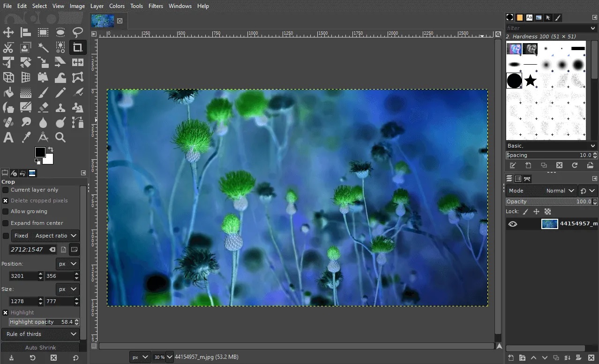Open the Rule of thirds guide dropdown
599x364 pixels.
point(40,334)
